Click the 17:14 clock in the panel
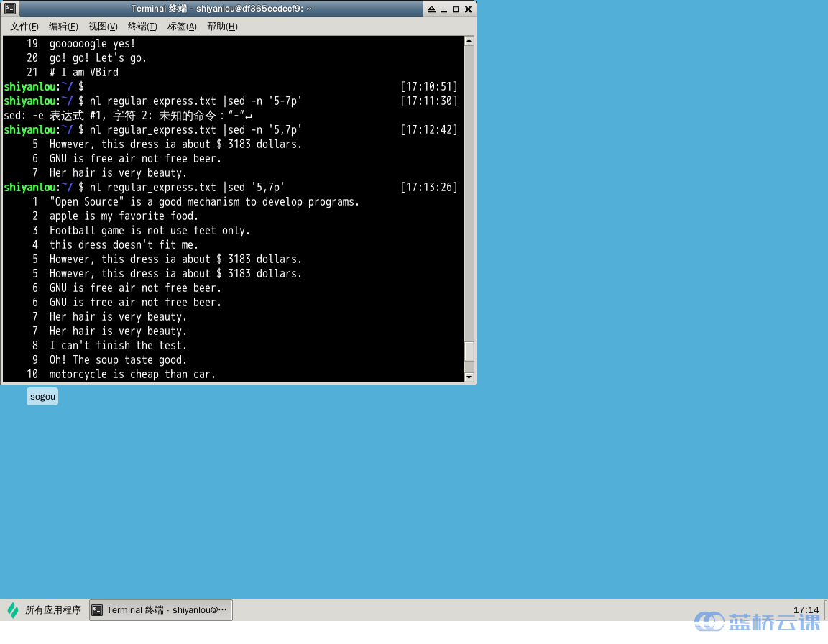This screenshot has height=644, width=828. pyautogui.click(x=806, y=609)
